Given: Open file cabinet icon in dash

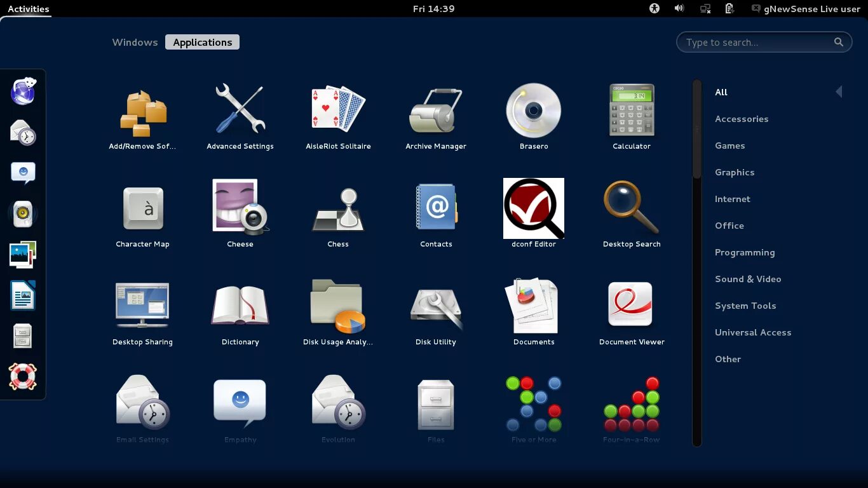Looking at the screenshot, I should 23,336.
